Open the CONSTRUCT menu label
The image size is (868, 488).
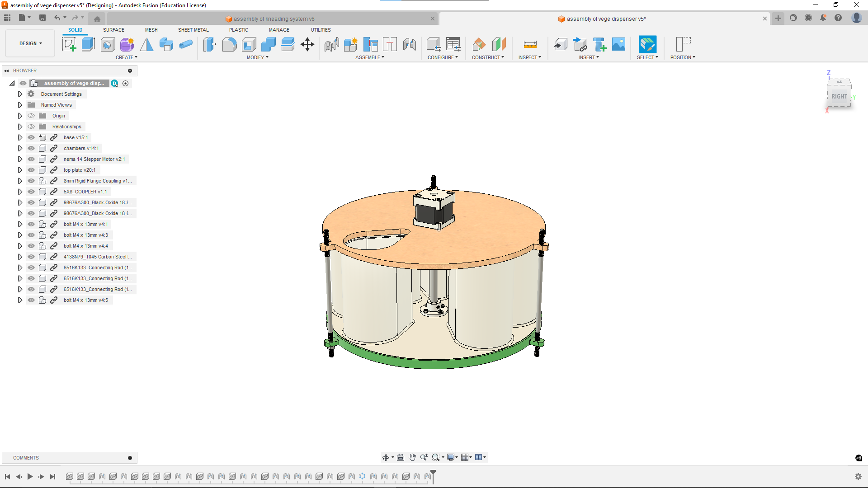488,57
